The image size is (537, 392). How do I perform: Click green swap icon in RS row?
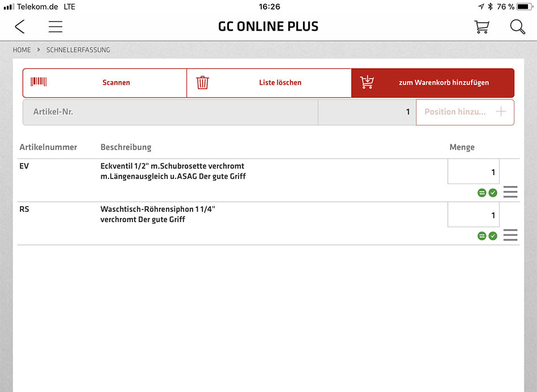pos(482,236)
